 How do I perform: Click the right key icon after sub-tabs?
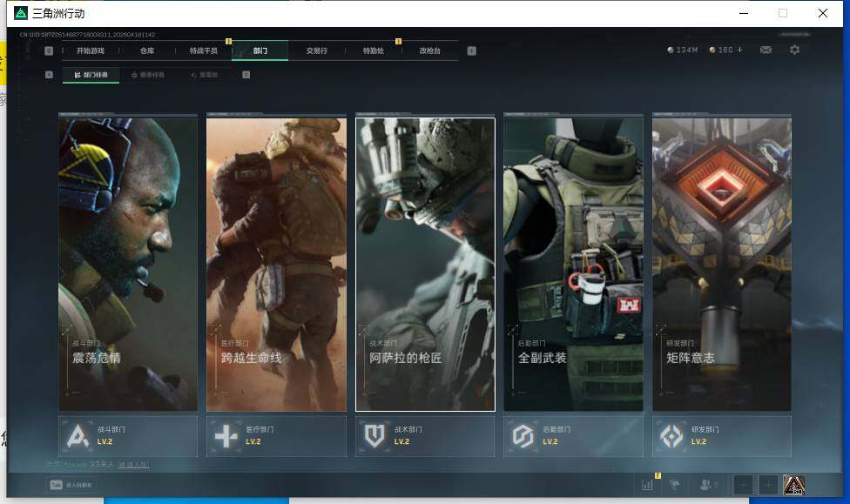pyautogui.click(x=246, y=75)
